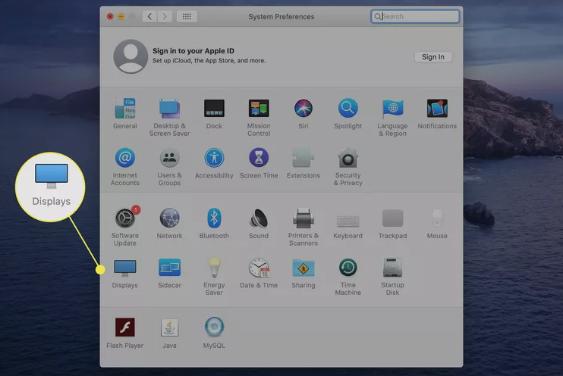
Task: Click the Apple ID profile avatar
Action: pos(131,56)
